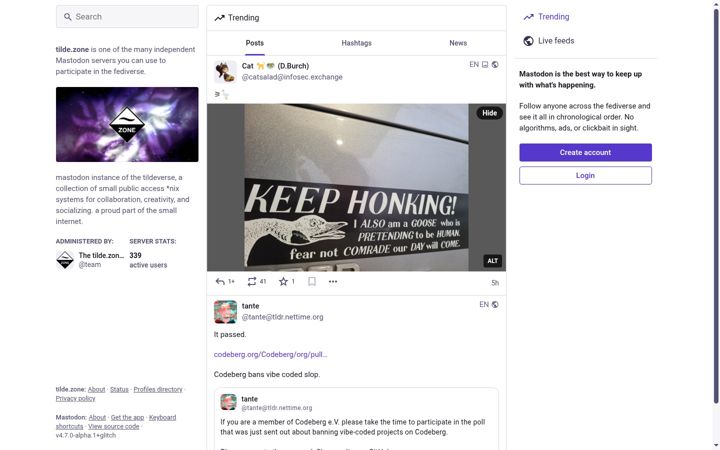Image resolution: width=720 pixels, height=450 pixels.
Task: Click the admin team avatar icon
Action: point(65,260)
